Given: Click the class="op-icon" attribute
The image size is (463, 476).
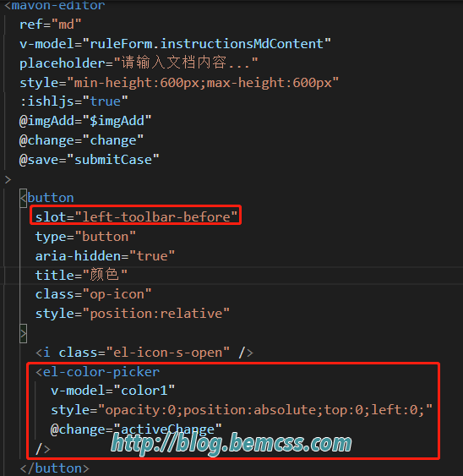Looking at the screenshot, I should (x=93, y=294).
